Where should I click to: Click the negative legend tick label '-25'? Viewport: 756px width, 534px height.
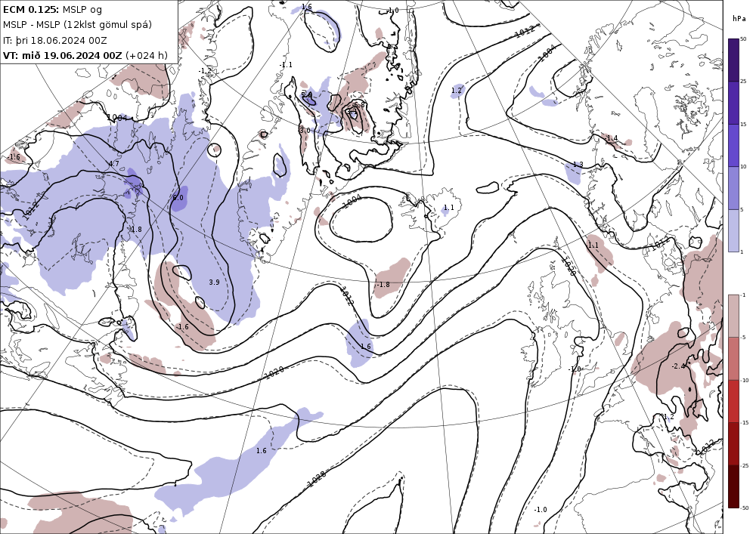[744, 465]
